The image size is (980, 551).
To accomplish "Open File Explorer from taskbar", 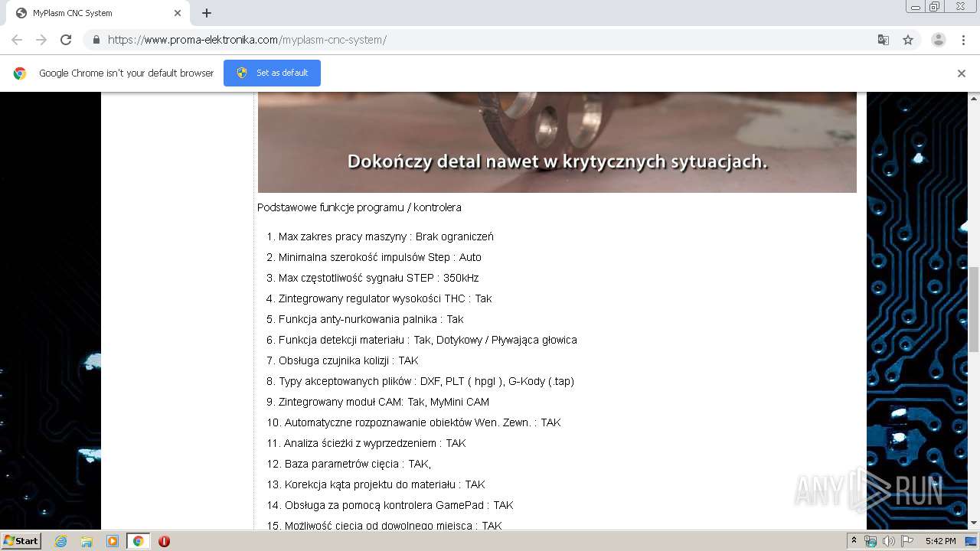I will [87, 541].
